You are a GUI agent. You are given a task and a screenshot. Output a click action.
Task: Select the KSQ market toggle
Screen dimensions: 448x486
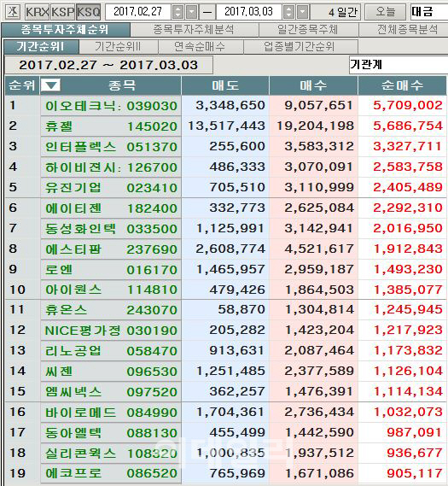[89, 12]
